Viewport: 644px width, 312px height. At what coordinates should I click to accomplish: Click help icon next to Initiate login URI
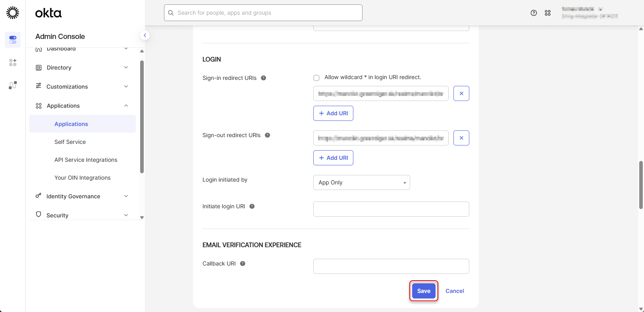(252, 206)
